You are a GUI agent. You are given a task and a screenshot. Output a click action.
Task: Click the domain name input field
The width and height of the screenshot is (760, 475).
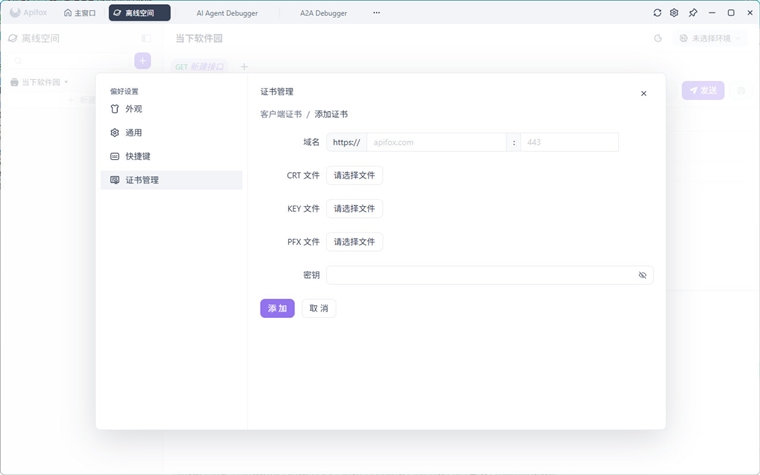[x=436, y=142]
